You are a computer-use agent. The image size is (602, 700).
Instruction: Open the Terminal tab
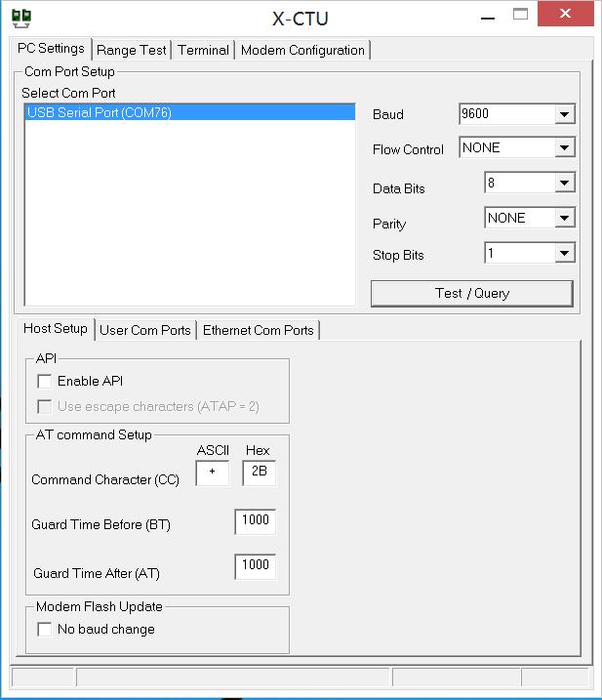[x=204, y=50]
